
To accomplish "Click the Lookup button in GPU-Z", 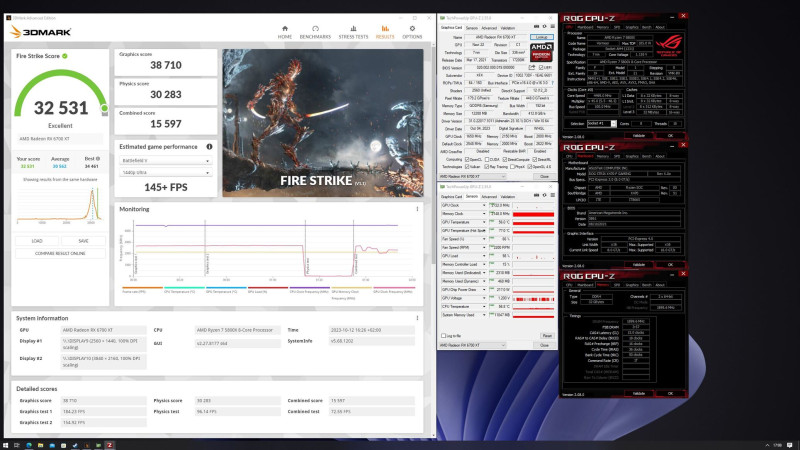I will click(541, 37).
